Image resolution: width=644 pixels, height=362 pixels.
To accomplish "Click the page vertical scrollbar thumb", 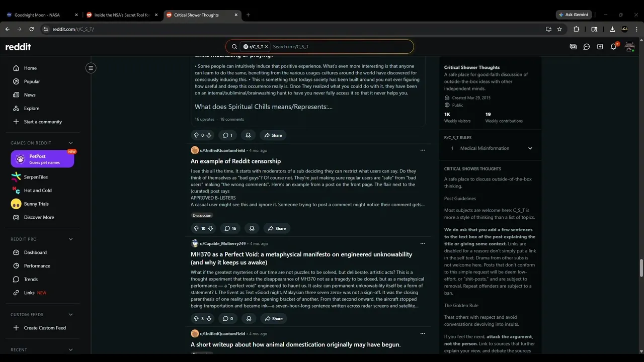I will coord(641,267).
